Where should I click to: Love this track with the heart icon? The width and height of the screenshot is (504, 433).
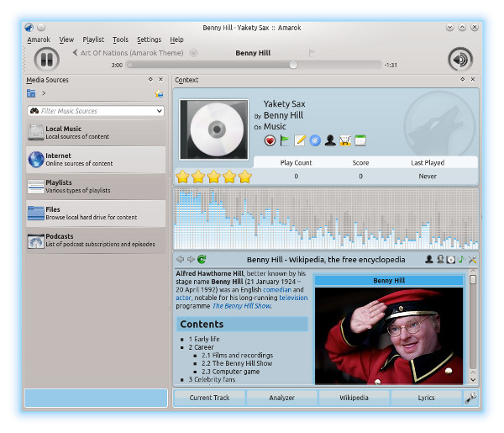(270, 140)
